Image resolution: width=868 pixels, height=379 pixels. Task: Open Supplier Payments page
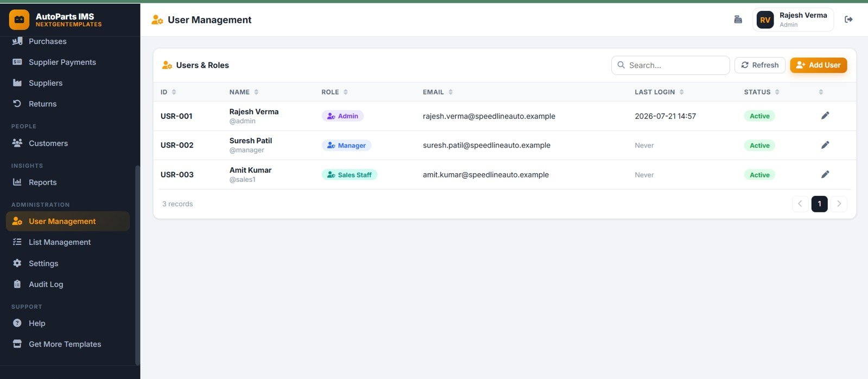(68, 62)
